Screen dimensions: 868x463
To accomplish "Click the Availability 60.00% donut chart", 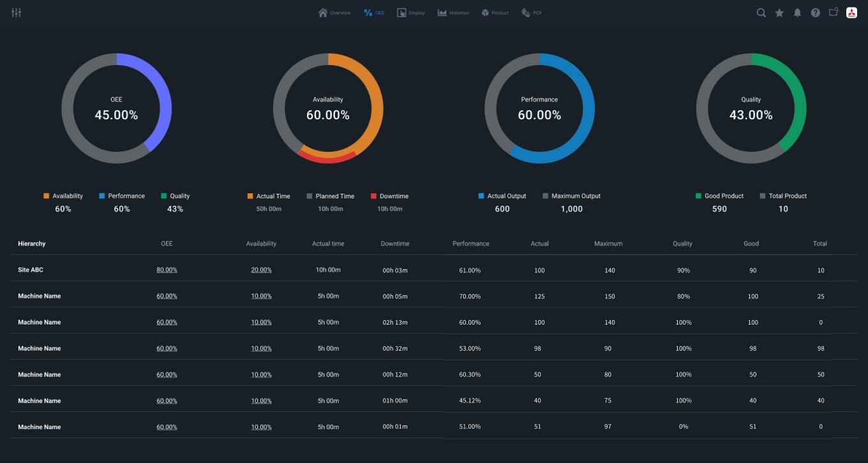I will click(x=328, y=108).
